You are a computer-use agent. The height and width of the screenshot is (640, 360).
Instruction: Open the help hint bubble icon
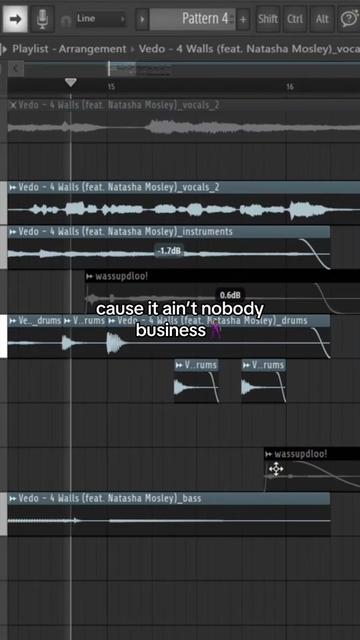coord(348,19)
